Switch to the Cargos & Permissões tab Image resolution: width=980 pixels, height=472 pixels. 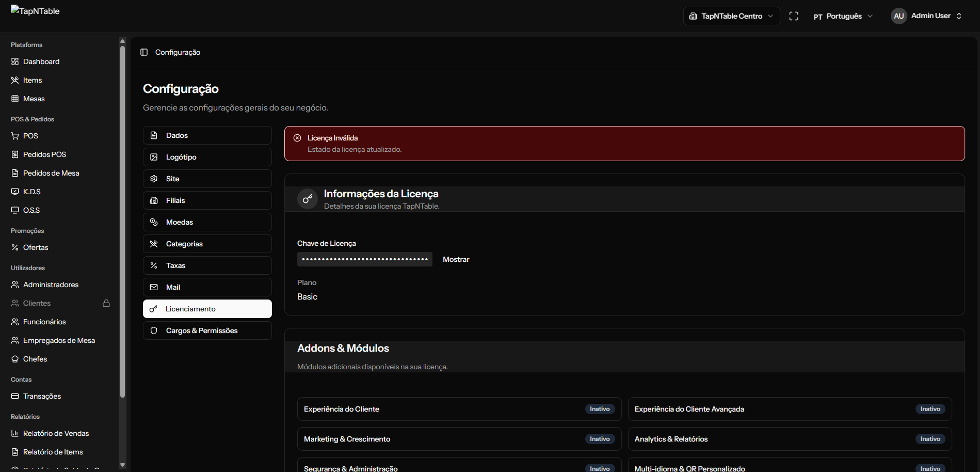click(x=207, y=331)
